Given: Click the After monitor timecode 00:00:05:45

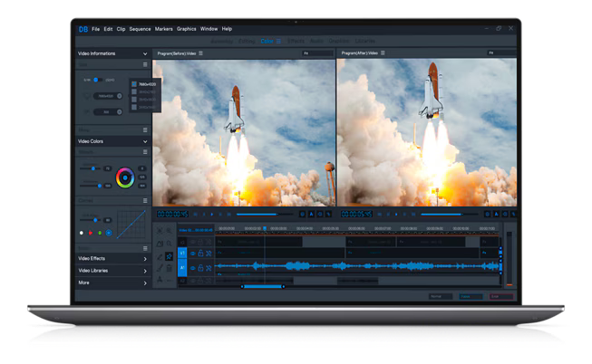Looking at the screenshot, I should 356,215.
